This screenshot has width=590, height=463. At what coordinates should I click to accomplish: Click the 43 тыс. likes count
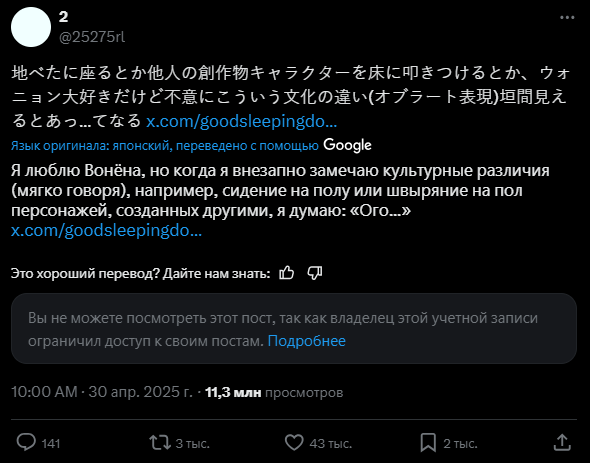(x=331, y=443)
